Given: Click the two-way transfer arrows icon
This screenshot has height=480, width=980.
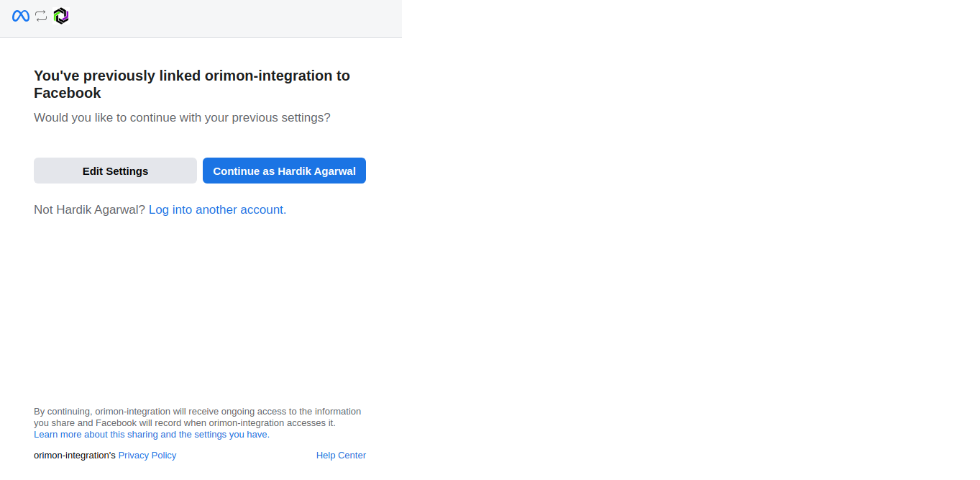Looking at the screenshot, I should coord(41,16).
